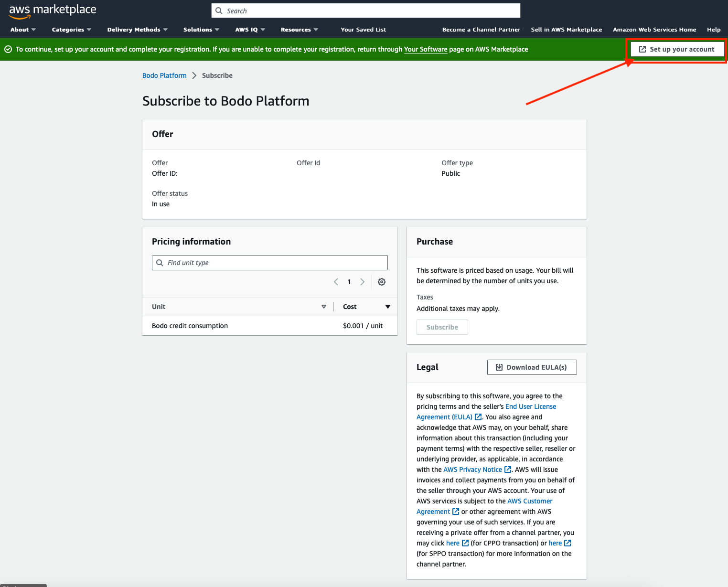Download the EULA(s) document
728x587 pixels.
click(532, 367)
